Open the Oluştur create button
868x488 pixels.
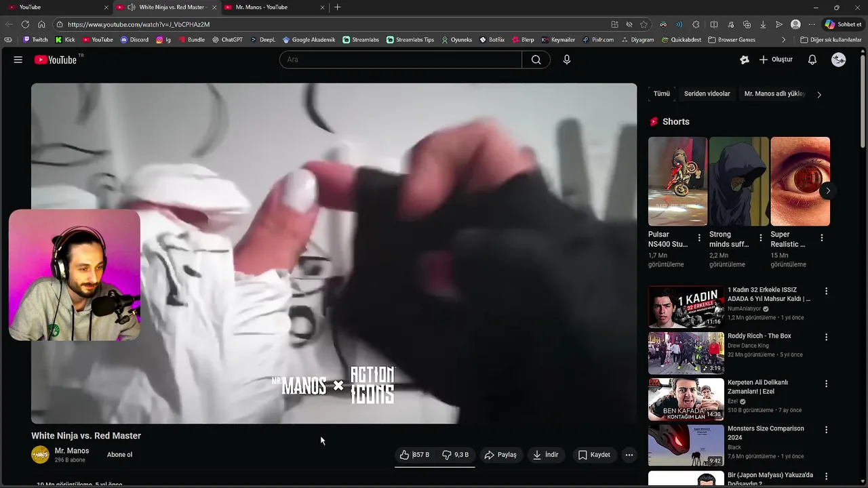pos(776,60)
